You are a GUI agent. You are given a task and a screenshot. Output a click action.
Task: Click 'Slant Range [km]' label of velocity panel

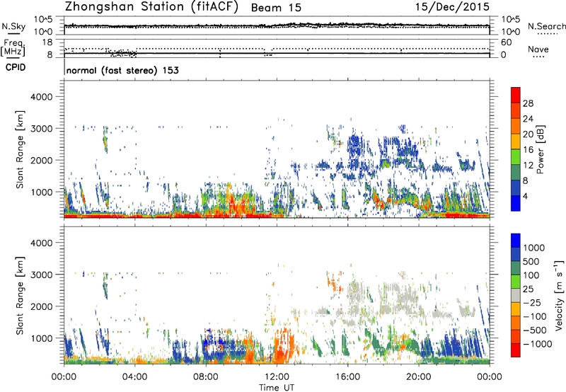(20, 295)
